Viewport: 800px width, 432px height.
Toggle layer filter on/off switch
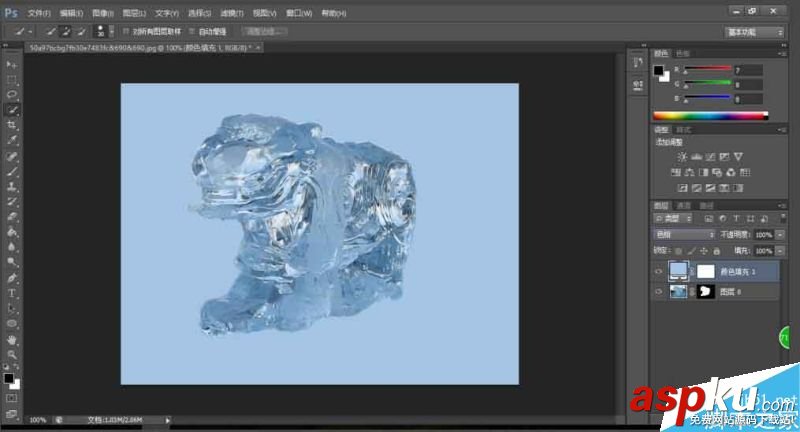[783, 218]
